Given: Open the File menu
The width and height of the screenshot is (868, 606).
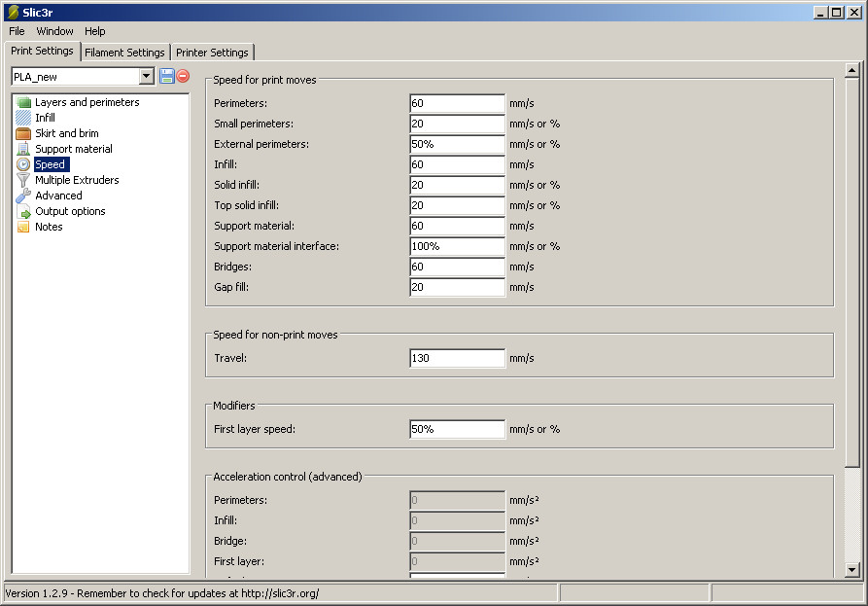Looking at the screenshot, I should click(17, 31).
